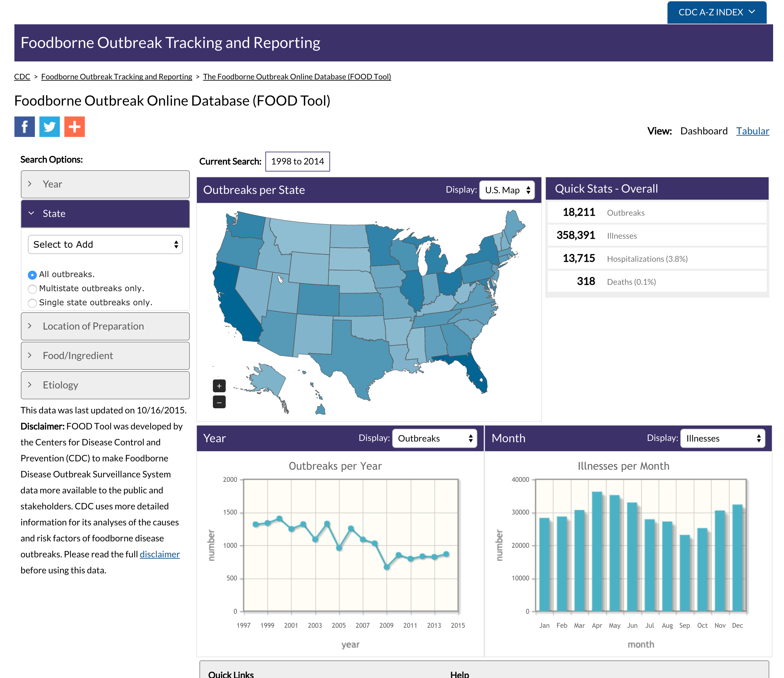Click the 2009 data point on year chart

tap(386, 567)
